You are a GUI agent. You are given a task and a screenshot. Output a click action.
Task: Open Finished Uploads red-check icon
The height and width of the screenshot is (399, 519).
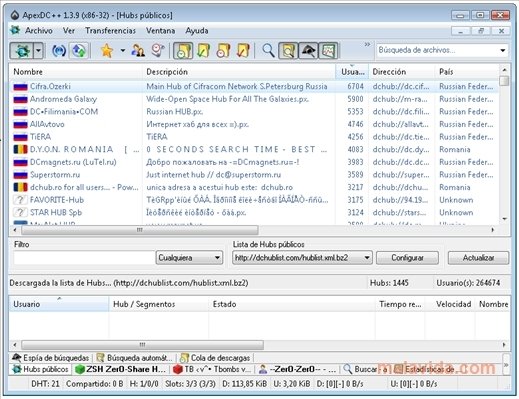tap(243, 51)
